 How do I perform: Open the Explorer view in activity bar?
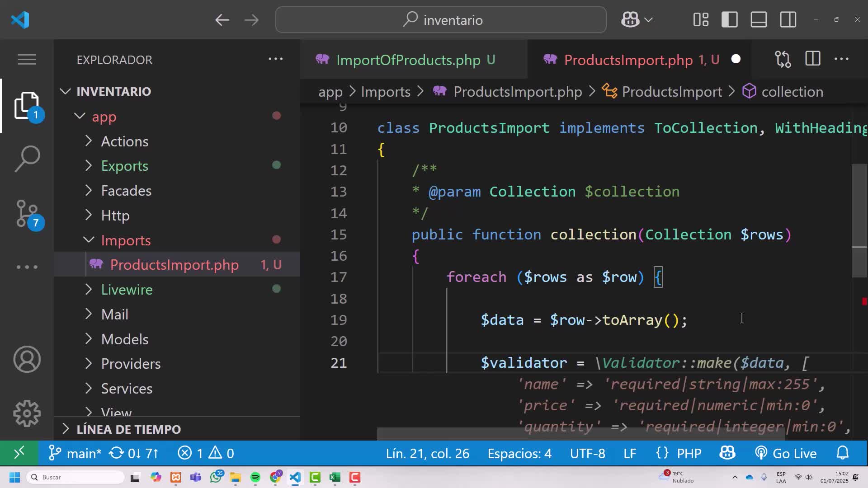tap(27, 105)
